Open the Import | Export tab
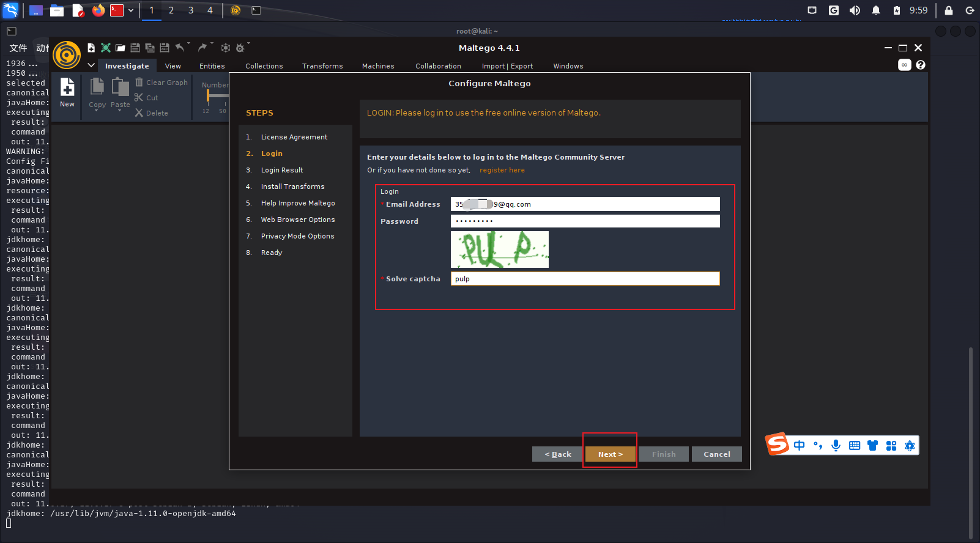 507,66
